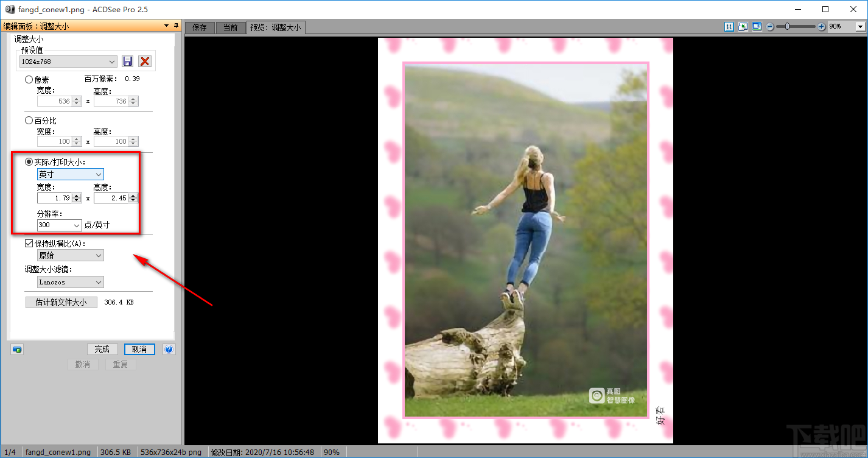Open the Lanczos resize filter dropdown
868x458 pixels.
tap(71, 282)
